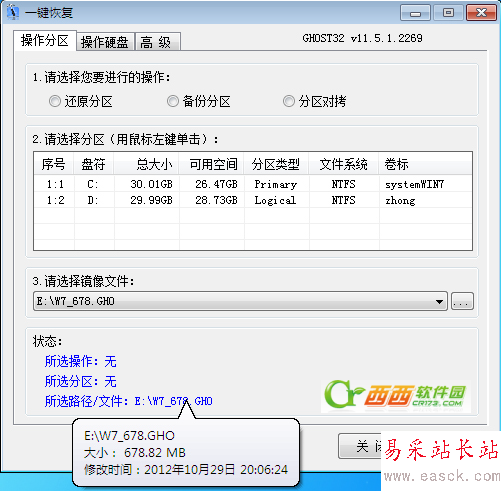Click the 分区类型 column header
This screenshot has height=491, width=501.
276,164
